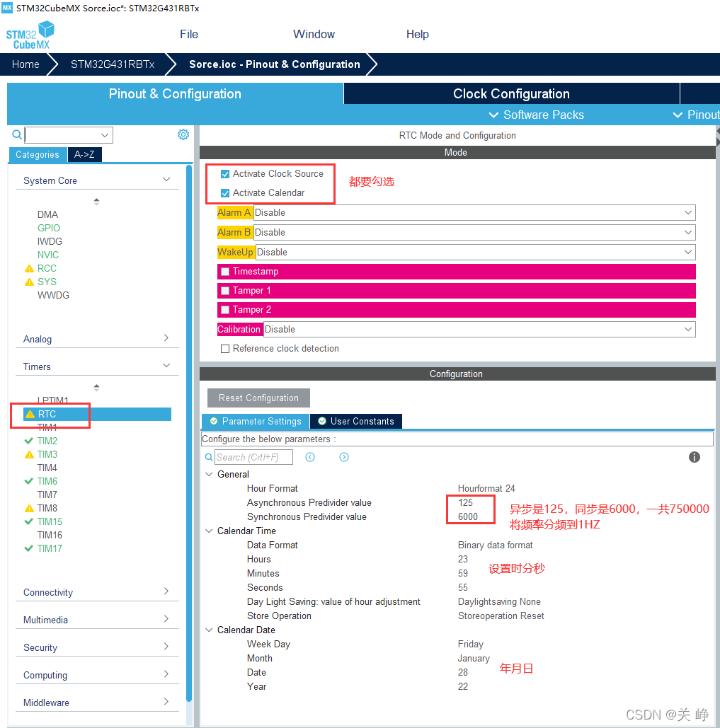Open the Calibration dropdown
The height and width of the screenshot is (728, 720).
[x=479, y=329]
